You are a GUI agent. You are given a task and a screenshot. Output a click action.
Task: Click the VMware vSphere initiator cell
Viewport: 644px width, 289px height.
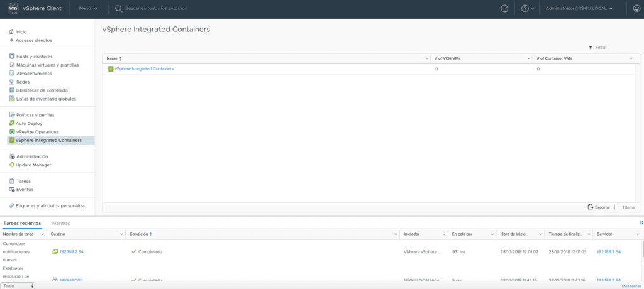point(423,252)
